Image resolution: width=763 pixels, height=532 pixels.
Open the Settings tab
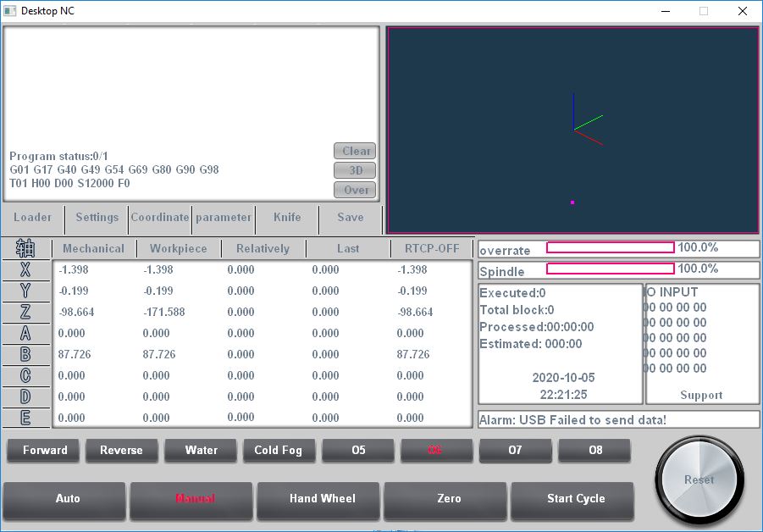pos(97,218)
